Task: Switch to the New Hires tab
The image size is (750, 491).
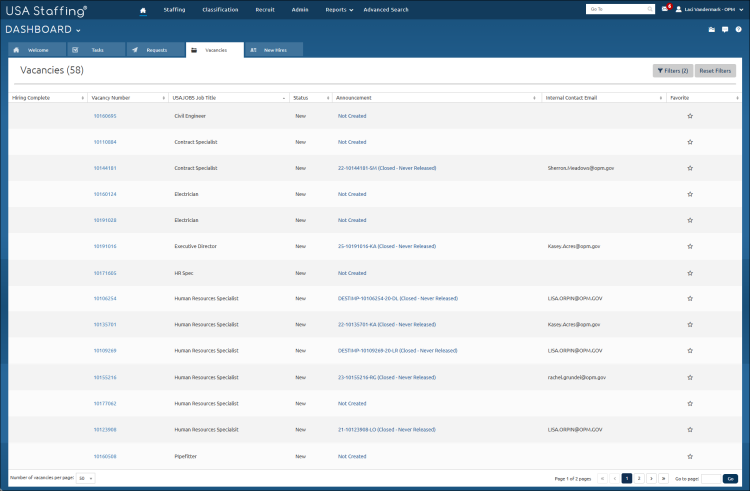Action: 274,50
